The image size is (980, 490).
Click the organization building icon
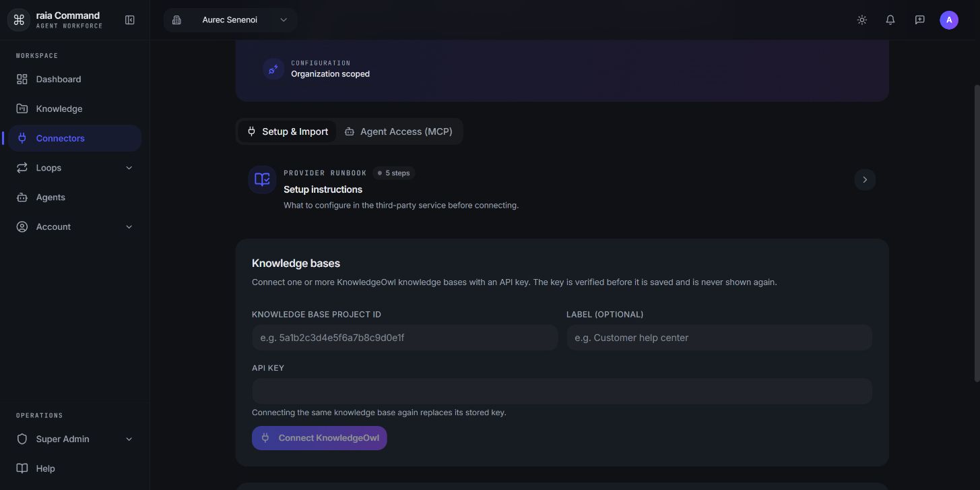point(176,20)
